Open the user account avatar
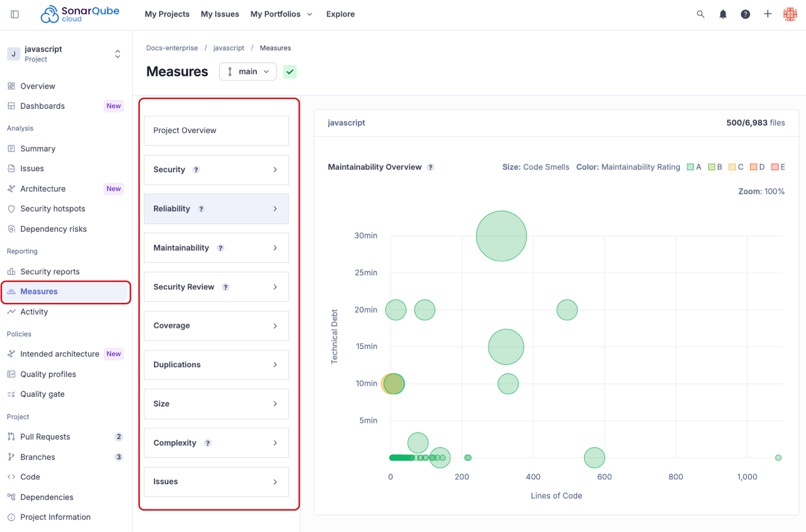806x532 pixels. pyautogui.click(x=790, y=14)
